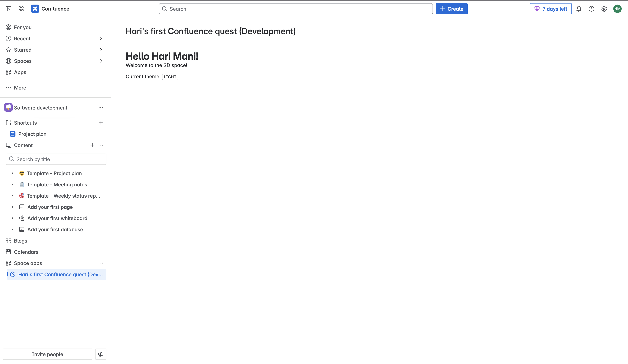The height and width of the screenshot is (364, 628).
Task: Open Calendars in the sidebar
Action: click(x=26, y=252)
